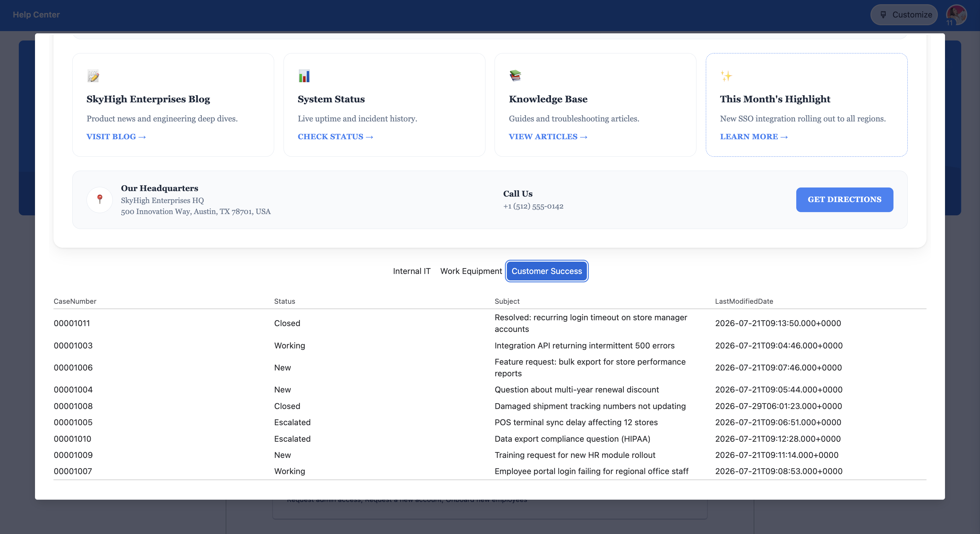The width and height of the screenshot is (980, 534).
Task: Click subject 'Question about multi-year renewal discount'
Action: (x=577, y=390)
